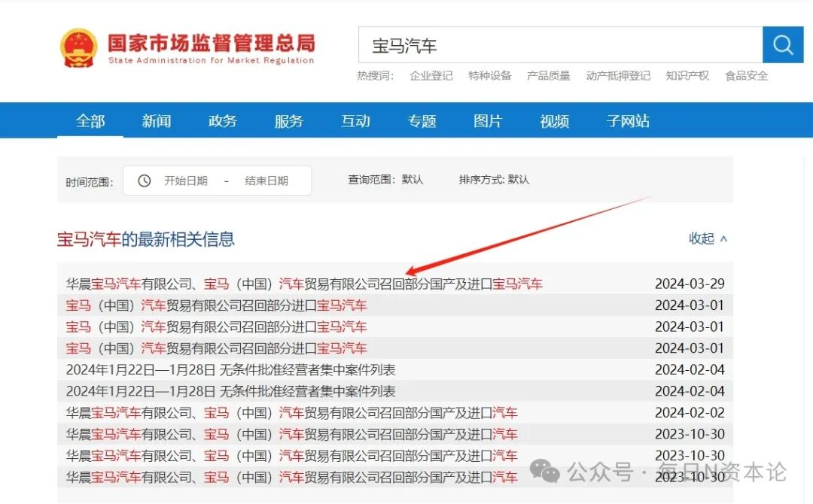Switch to the 服务 tab

point(289,120)
